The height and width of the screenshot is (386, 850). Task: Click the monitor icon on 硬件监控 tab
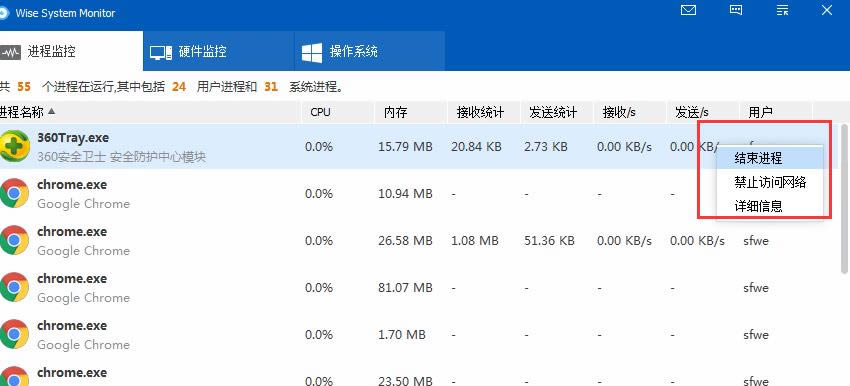click(x=161, y=52)
